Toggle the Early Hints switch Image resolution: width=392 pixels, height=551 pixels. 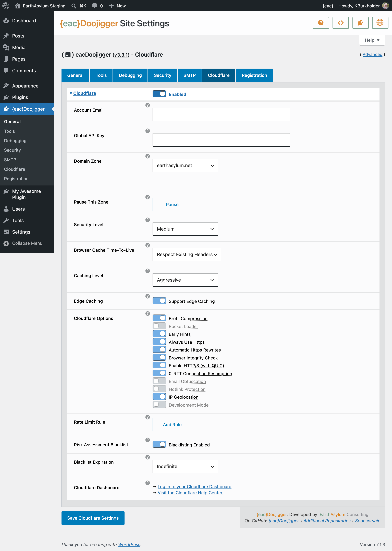point(159,334)
